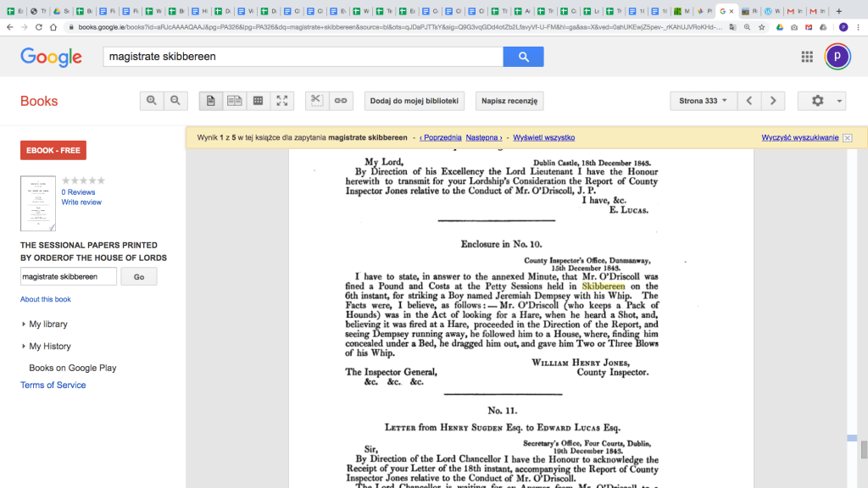Open the Google apps grid
Viewport: 868px width, 488px height.
(807, 57)
